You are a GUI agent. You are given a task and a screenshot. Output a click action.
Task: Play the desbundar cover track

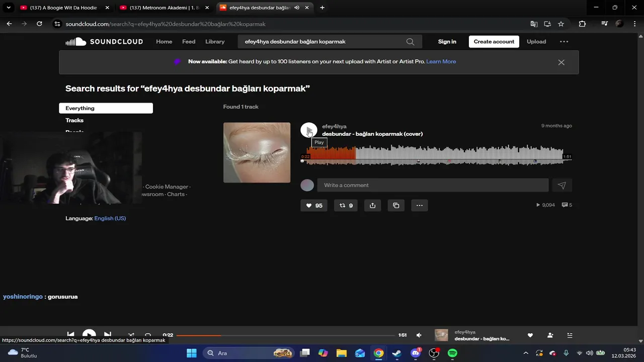(x=308, y=131)
